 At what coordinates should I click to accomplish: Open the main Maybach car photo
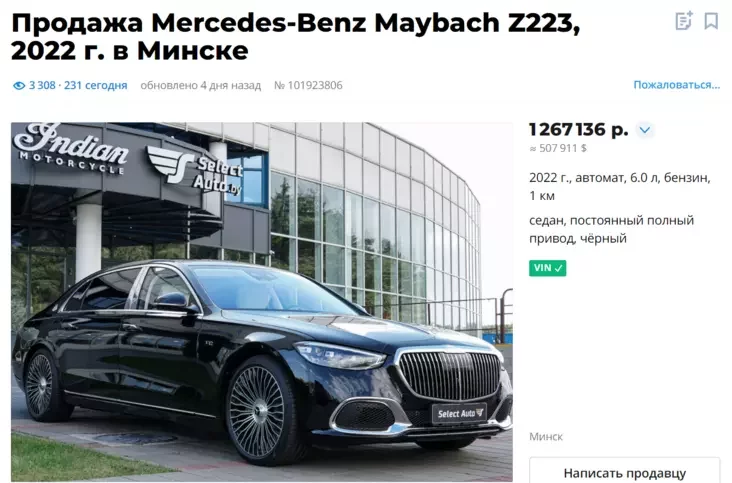(262, 302)
